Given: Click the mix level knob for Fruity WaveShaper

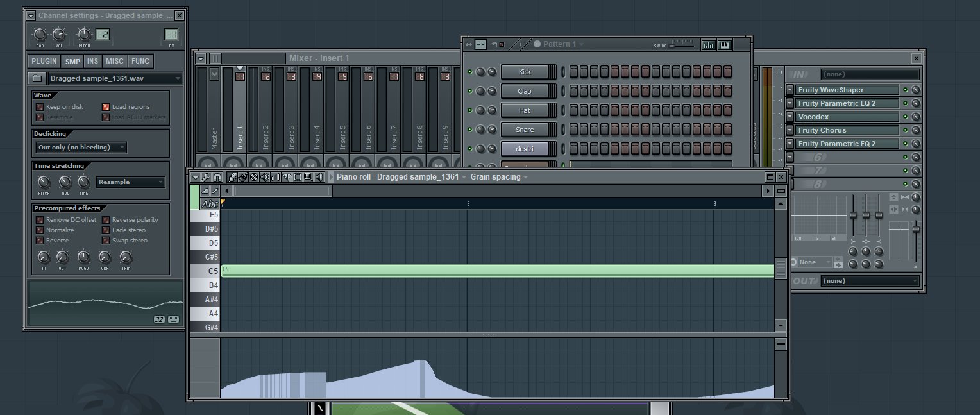Looking at the screenshot, I should point(916,90).
